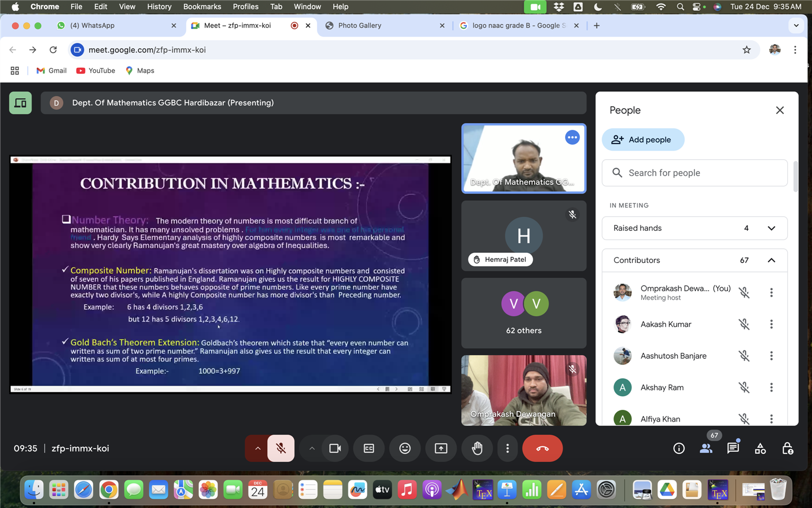Open meeting details info icon
Viewport: 812px width, 508px height.
(x=679, y=448)
